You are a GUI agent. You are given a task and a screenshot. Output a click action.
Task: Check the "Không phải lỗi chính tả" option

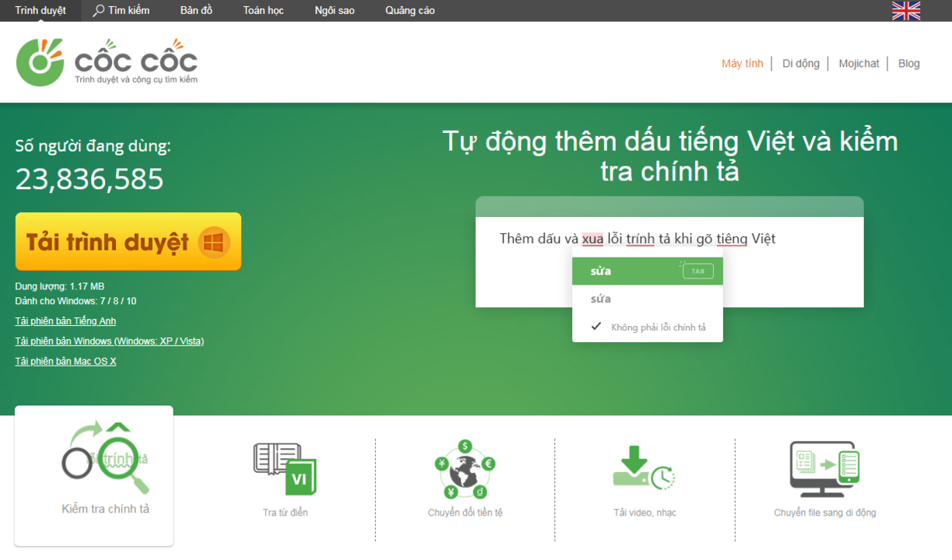click(x=595, y=327)
